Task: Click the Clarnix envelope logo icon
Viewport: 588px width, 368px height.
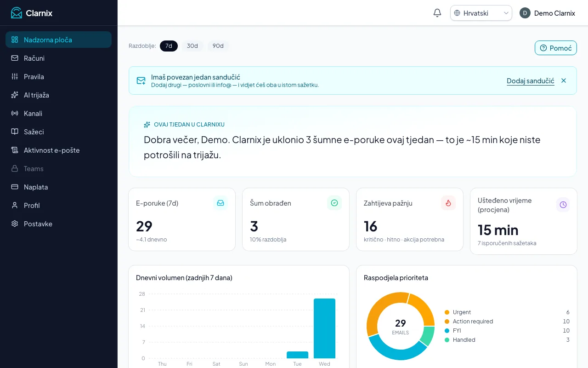Action: click(x=17, y=13)
